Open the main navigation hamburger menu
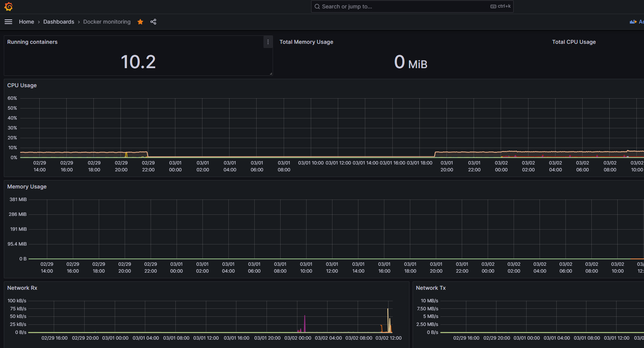Viewport: 644px width, 348px height. [x=8, y=22]
